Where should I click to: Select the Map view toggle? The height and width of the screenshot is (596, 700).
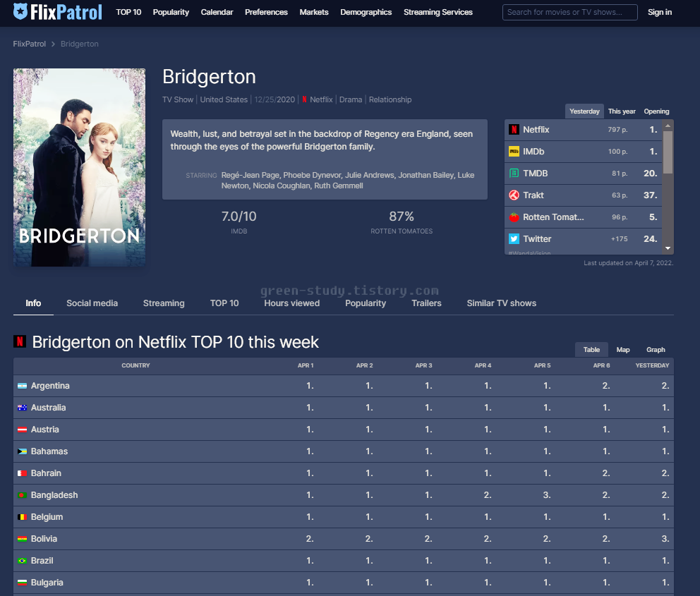click(623, 350)
